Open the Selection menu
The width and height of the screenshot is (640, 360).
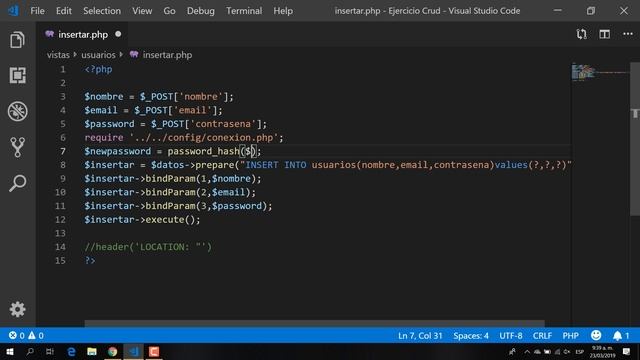(102, 11)
